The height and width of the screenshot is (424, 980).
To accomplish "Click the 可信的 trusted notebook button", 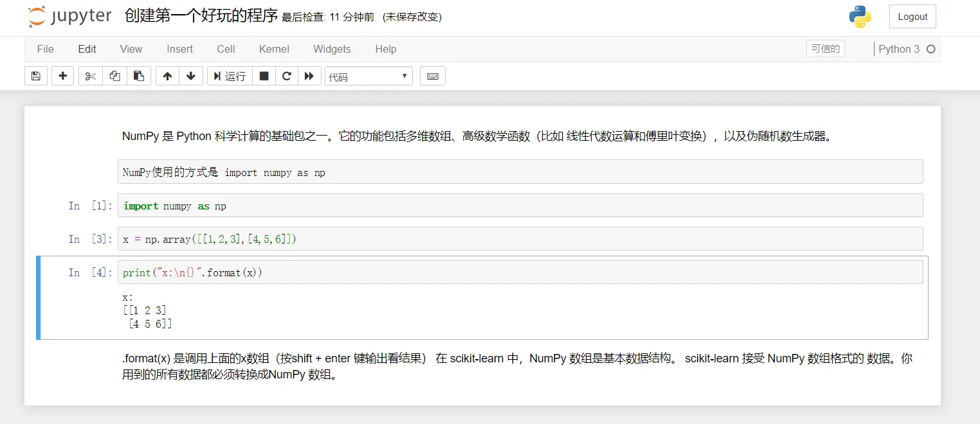I will pos(826,49).
